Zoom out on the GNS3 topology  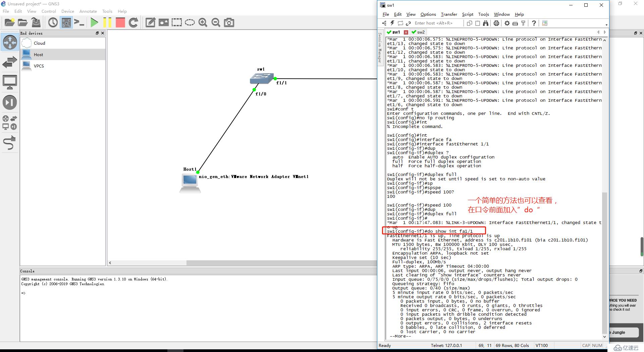pyautogui.click(x=216, y=23)
